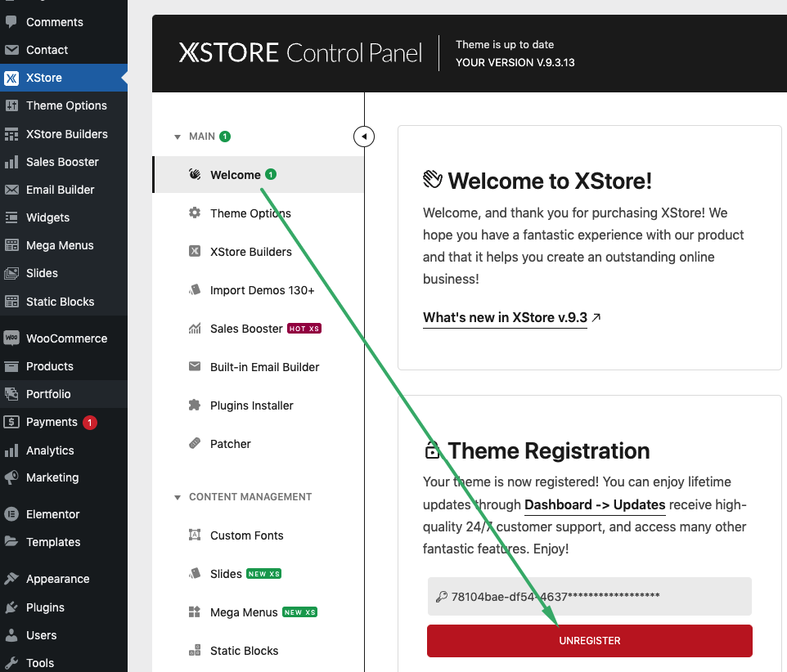
Task: Click the bandage icon beside Patcher
Action: pyautogui.click(x=195, y=443)
